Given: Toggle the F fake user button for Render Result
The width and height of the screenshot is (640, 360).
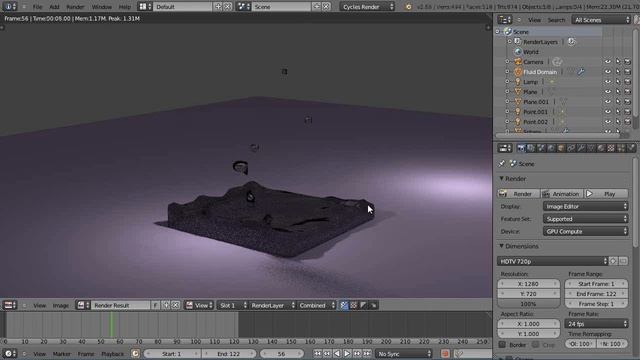Looking at the screenshot, I should (x=155, y=305).
